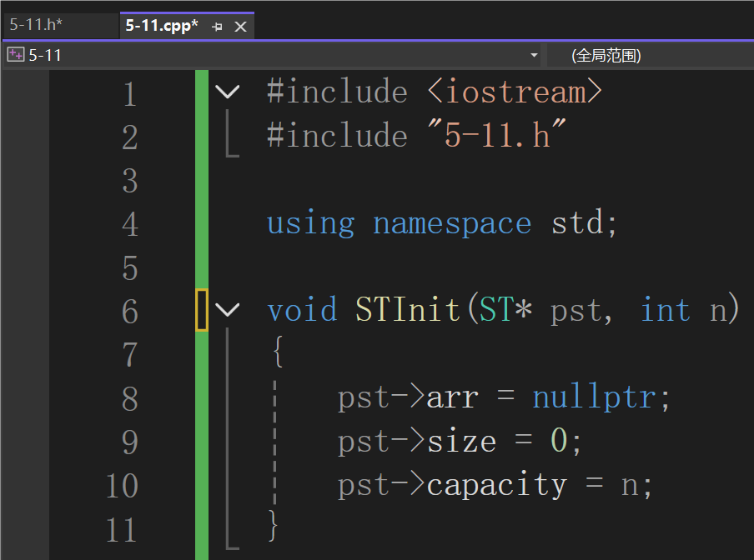This screenshot has width=754, height=560.
Task: Click the <iostream> include text
Action: 515,92
